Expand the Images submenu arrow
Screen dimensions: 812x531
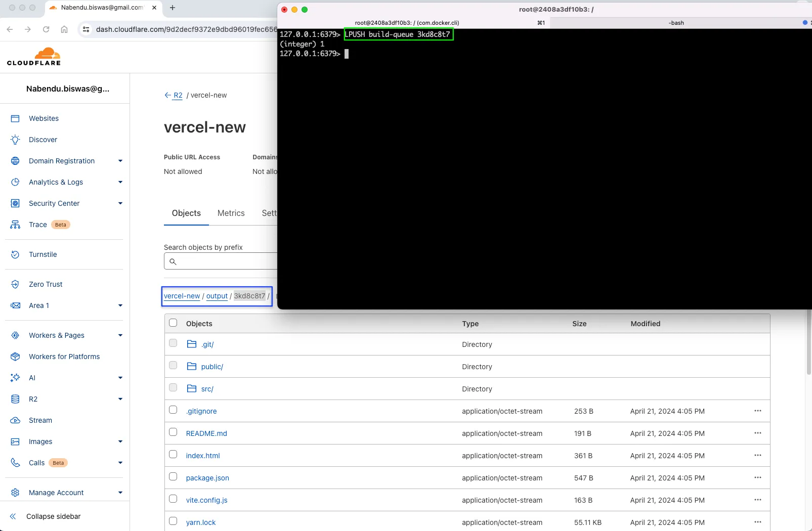(x=120, y=441)
